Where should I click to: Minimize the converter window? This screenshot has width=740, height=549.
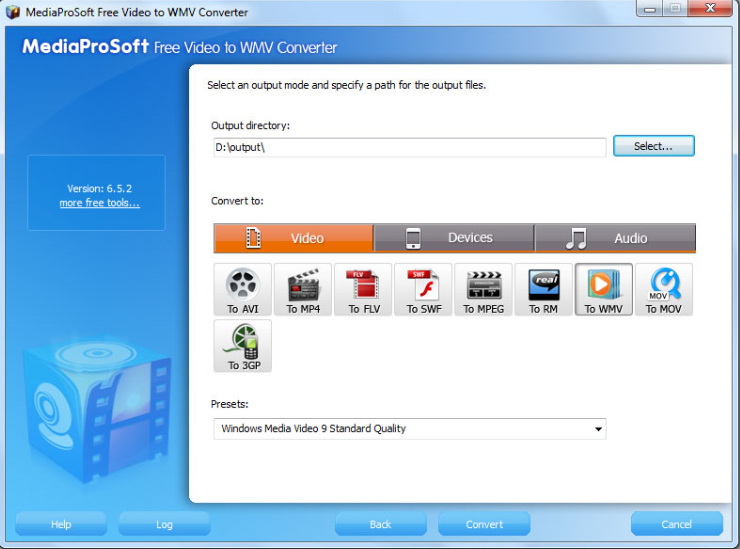click(x=649, y=8)
